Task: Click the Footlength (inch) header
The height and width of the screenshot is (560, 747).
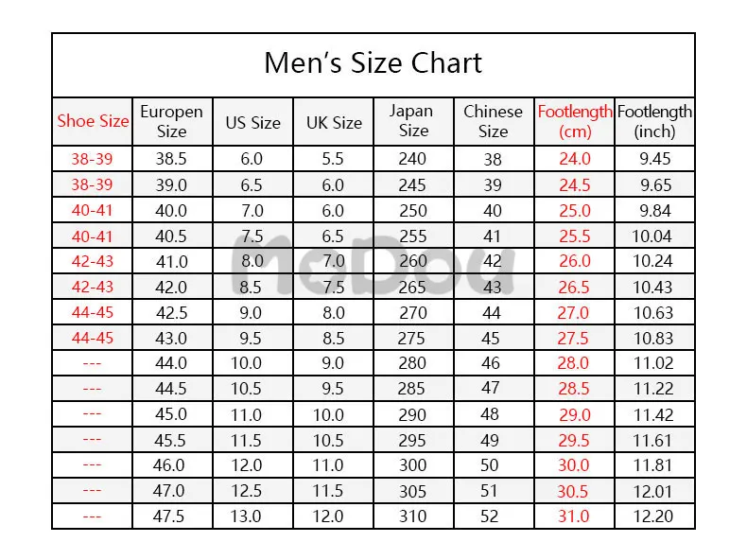Action: tap(654, 121)
